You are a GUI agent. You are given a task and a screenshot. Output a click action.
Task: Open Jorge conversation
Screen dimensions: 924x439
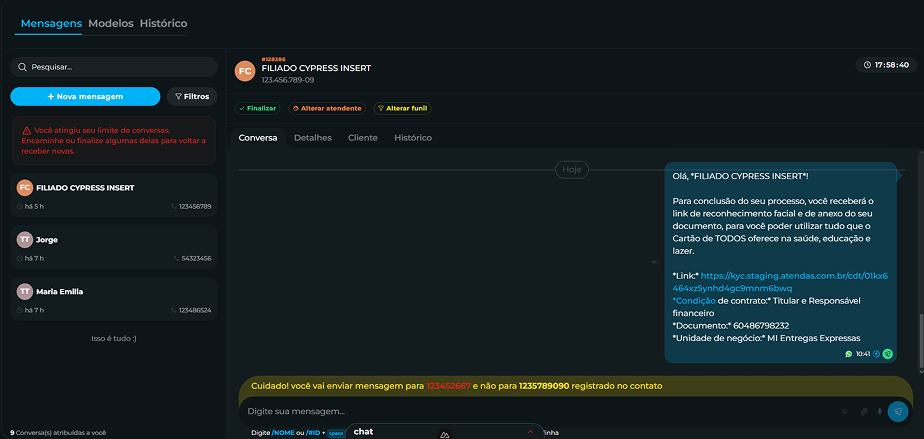pos(114,247)
